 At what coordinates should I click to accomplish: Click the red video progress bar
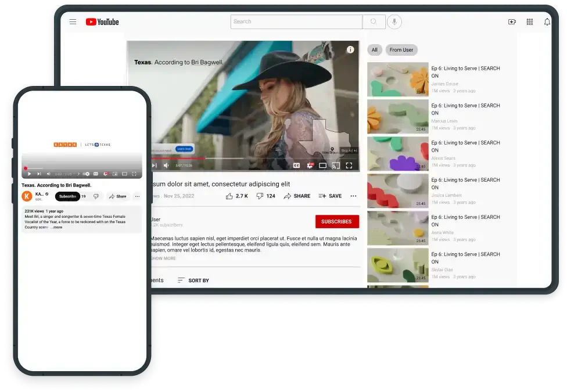click(178, 158)
